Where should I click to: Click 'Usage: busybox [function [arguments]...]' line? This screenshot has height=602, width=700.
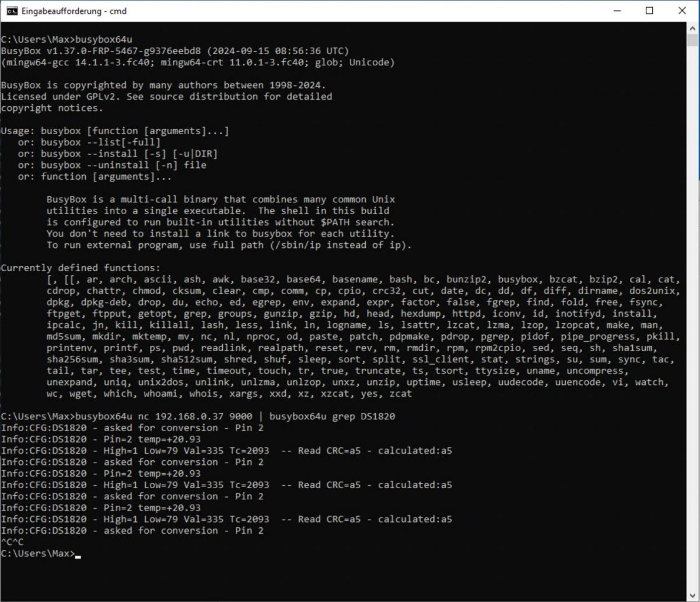pos(115,131)
